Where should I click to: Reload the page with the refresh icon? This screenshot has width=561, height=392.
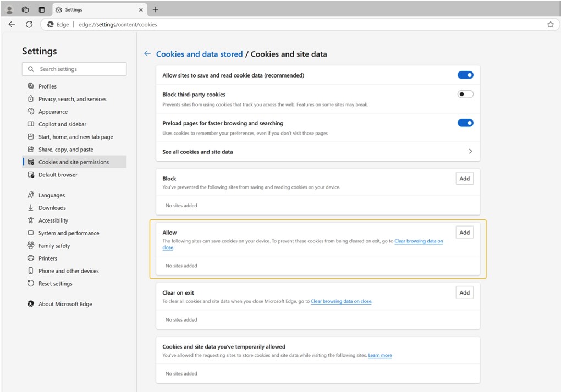point(29,24)
